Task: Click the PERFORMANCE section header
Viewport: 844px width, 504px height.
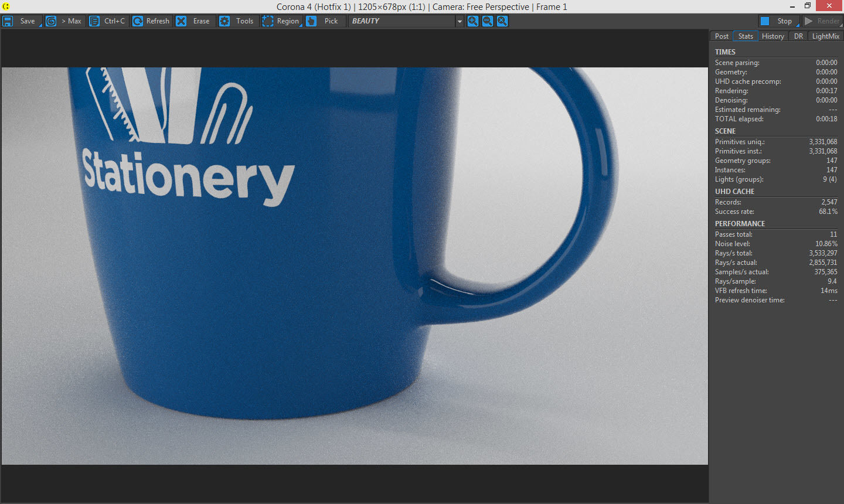Action: [x=740, y=224]
